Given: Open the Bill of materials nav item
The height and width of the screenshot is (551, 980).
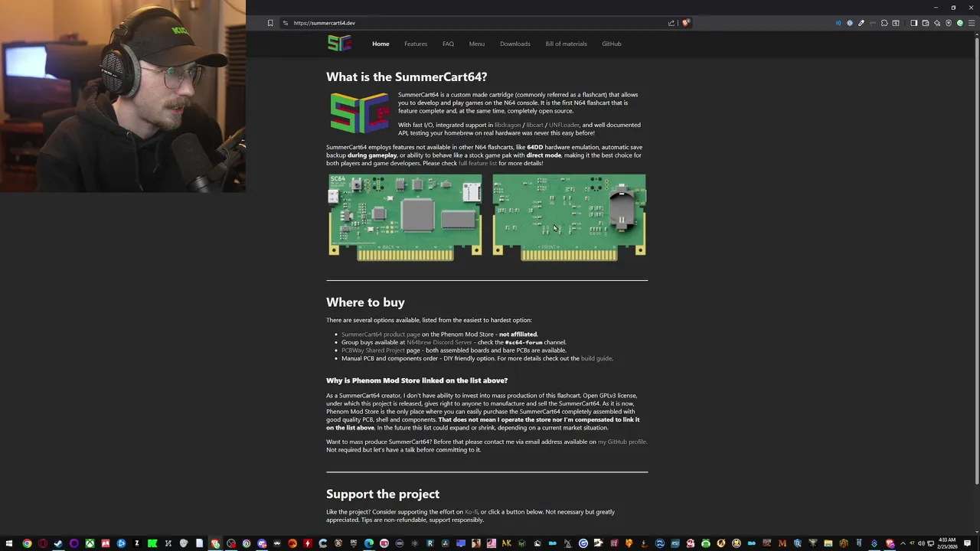Looking at the screenshot, I should [x=566, y=44].
